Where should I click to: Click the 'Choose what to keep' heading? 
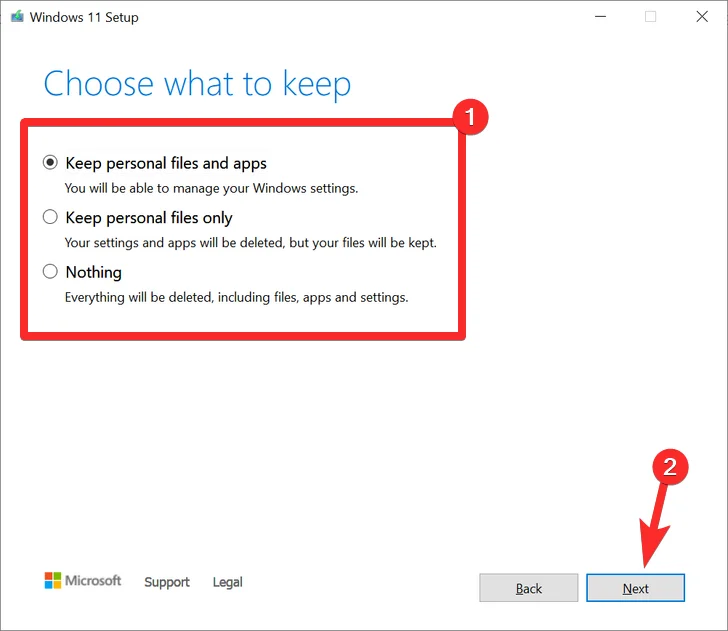pyautogui.click(x=197, y=84)
